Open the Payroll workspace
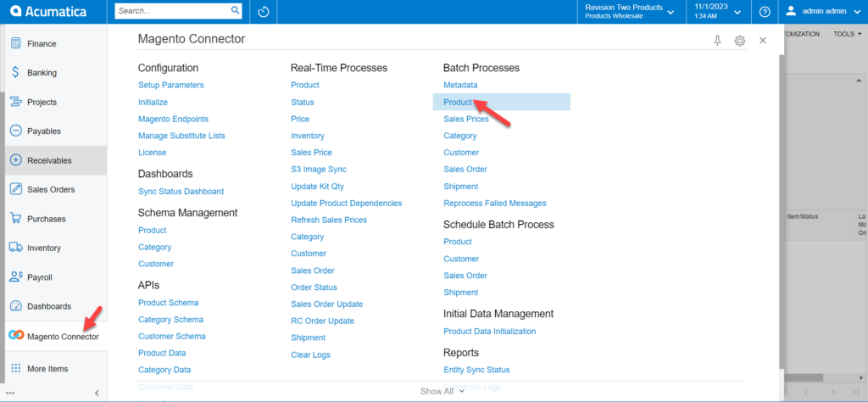Screen dimensions: 868x402 pos(56,276)
